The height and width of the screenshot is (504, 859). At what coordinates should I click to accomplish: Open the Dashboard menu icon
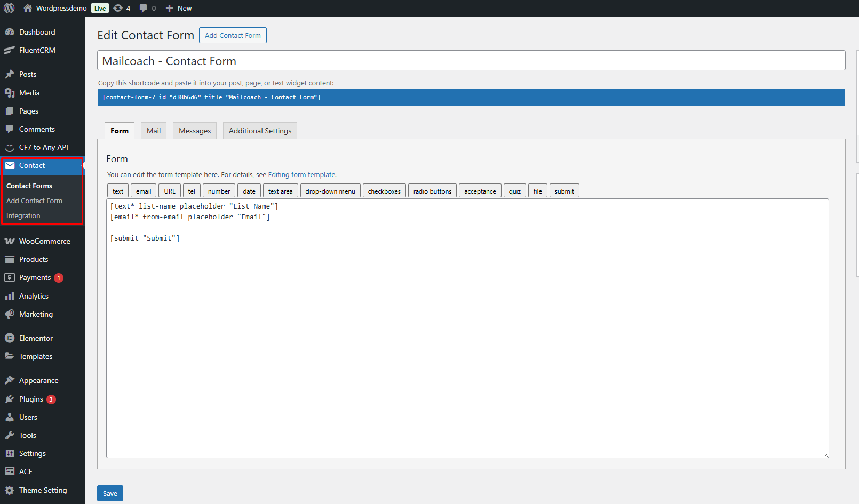(10, 32)
